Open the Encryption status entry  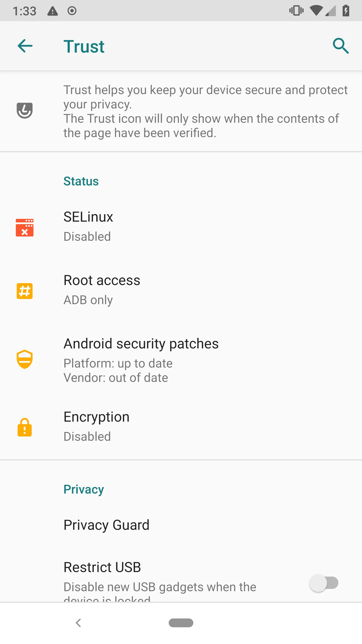click(x=97, y=426)
